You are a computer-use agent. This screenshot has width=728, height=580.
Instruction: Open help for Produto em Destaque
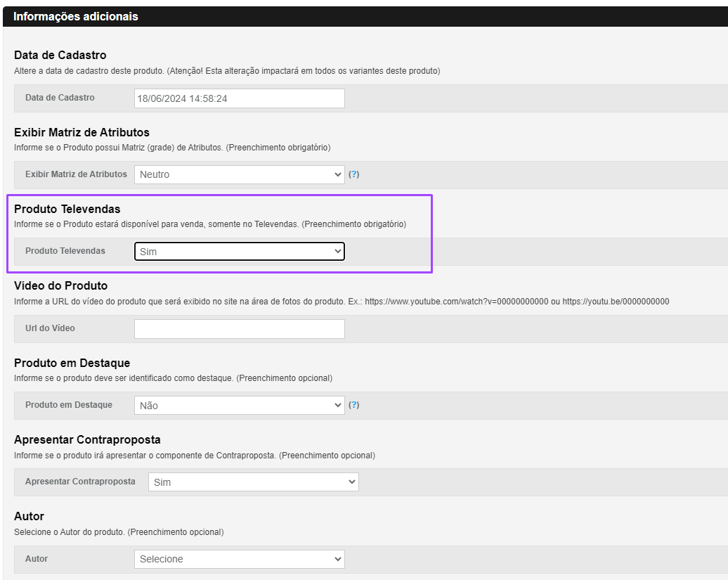pos(353,405)
